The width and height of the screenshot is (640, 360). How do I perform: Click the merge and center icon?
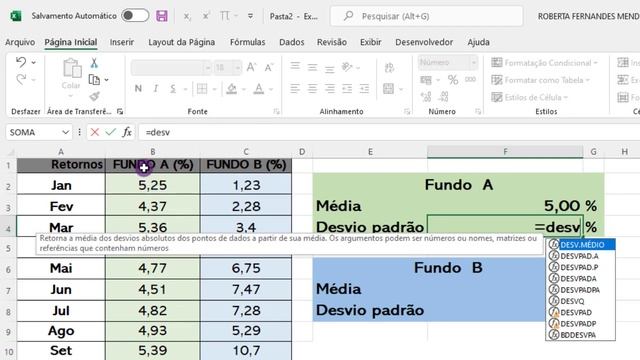(x=389, y=89)
